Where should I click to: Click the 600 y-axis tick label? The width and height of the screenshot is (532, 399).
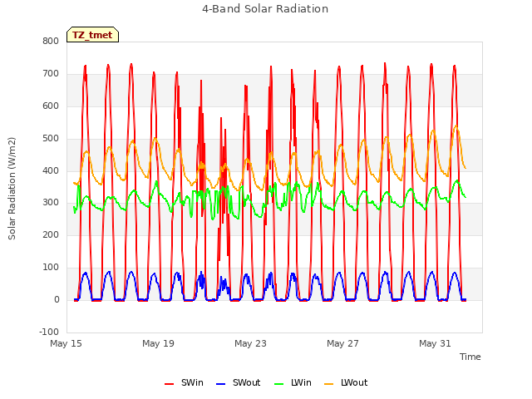[51, 106]
